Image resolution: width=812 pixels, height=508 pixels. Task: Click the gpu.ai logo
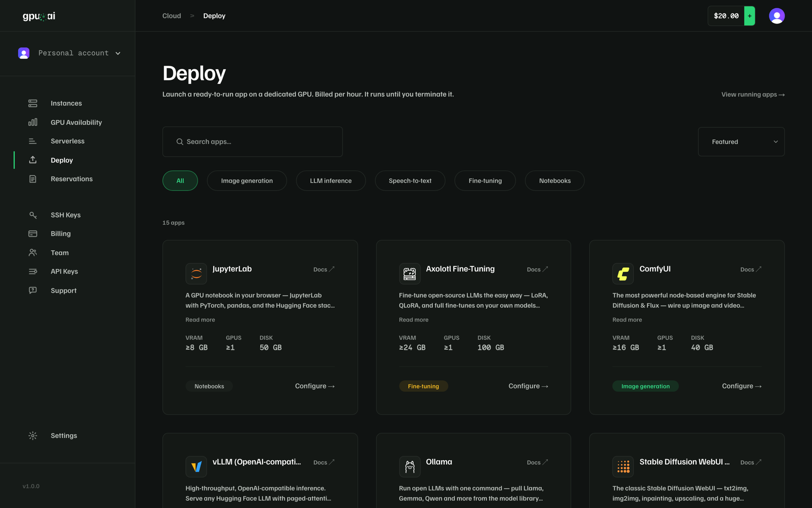(x=39, y=16)
